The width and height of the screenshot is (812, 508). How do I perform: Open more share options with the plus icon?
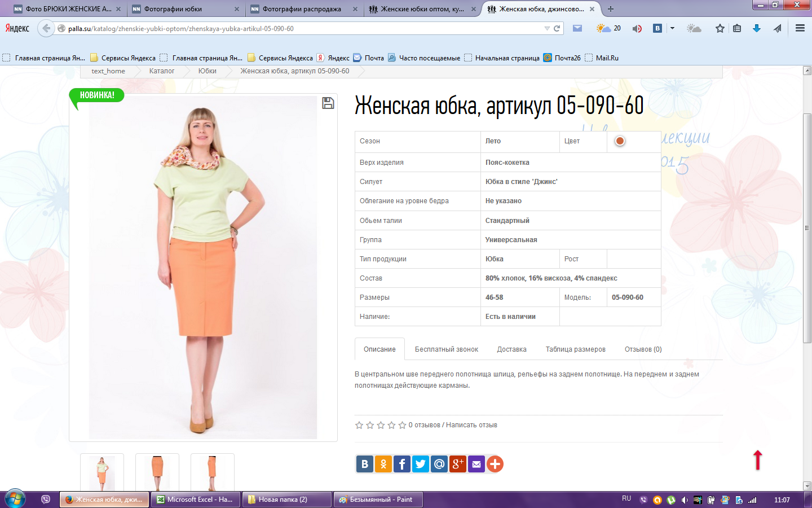pyautogui.click(x=495, y=464)
